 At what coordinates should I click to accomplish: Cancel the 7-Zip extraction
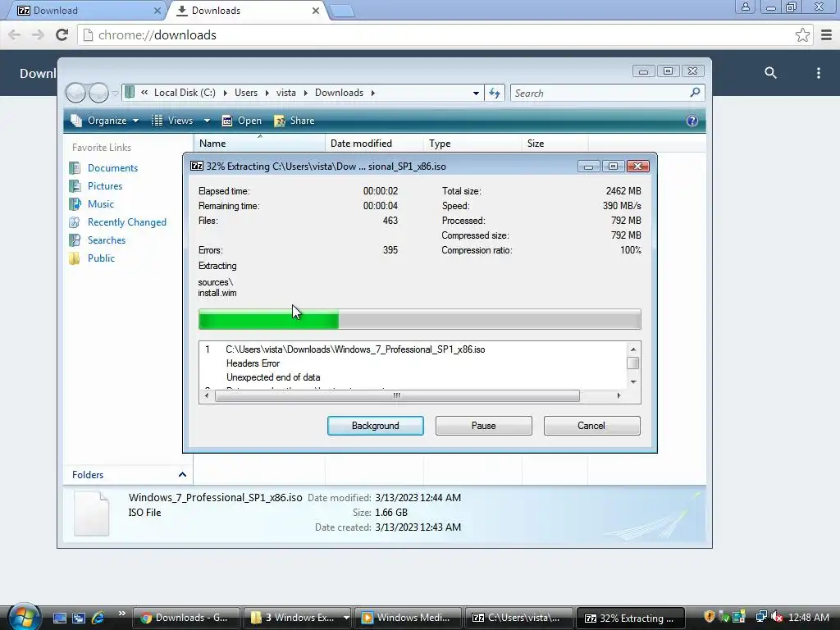tap(591, 426)
